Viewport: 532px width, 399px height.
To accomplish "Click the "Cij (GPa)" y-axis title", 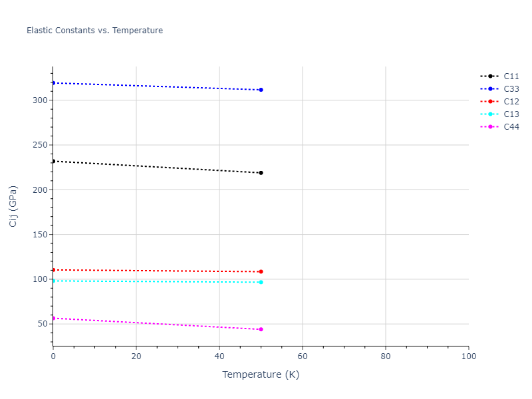I will click(13, 206).
